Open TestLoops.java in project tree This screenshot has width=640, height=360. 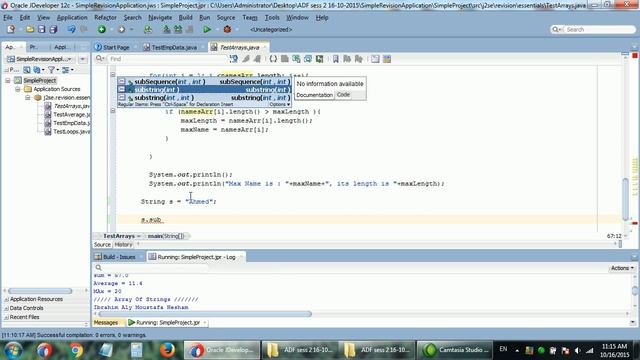[72, 132]
